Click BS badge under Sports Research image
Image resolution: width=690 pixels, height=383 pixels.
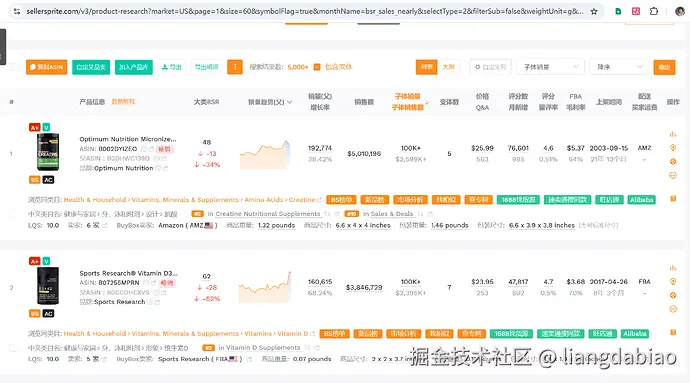pyautogui.click(x=34, y=313)
